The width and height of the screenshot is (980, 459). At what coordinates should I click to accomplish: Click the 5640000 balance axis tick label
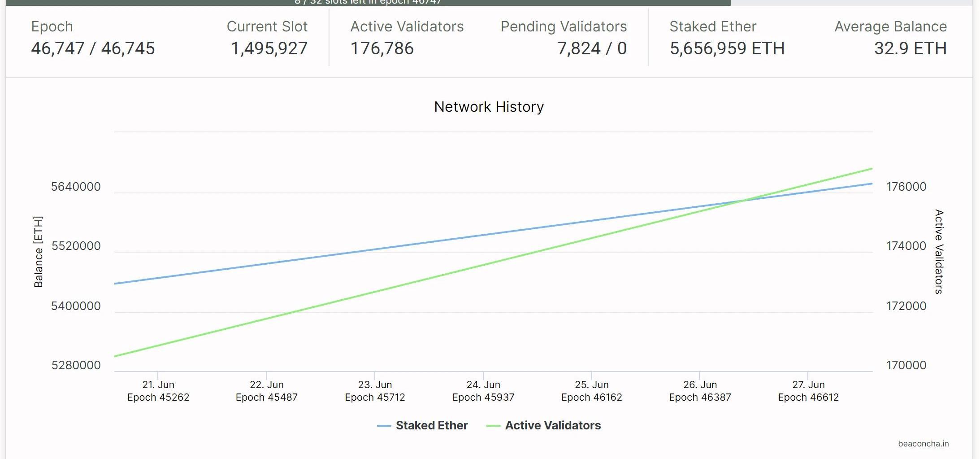click(x=76, y=187)
